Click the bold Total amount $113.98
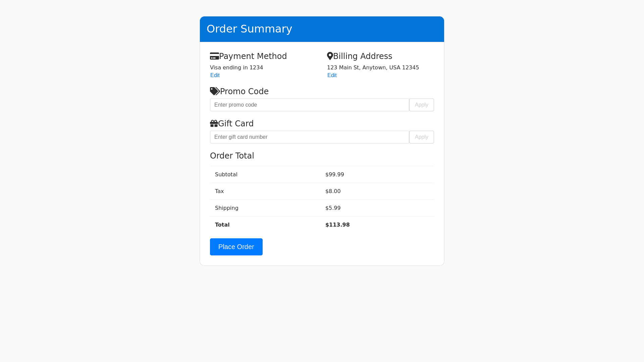This screenshot has width=644, height=362. click(337, 225)
